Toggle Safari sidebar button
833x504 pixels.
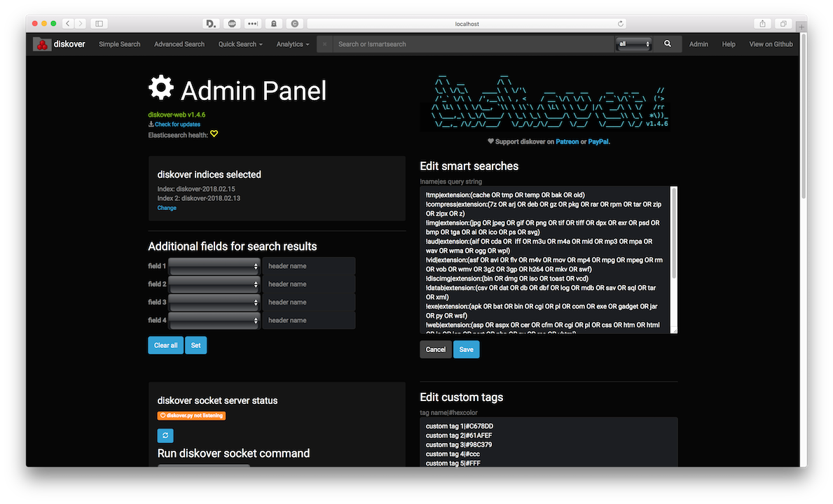click(99, 23)
